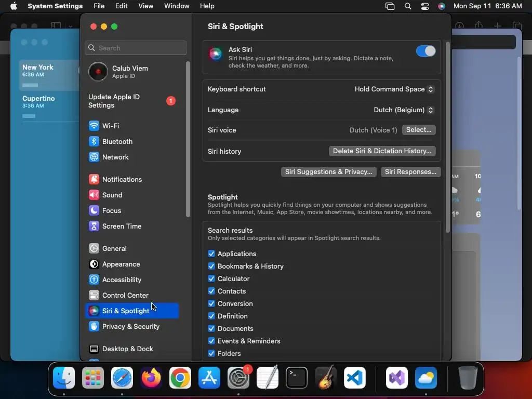Open Language popup showing Dutch (Belgium)
Viewport: 532px width, 399px height.
tap(403, 110)
